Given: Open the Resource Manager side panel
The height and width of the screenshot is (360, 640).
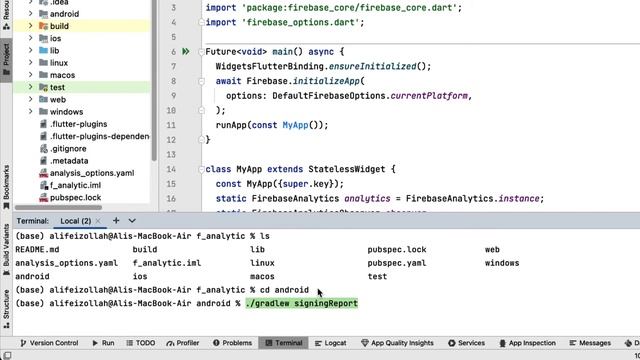Looking at the screenshot, I should coord(6,15).
